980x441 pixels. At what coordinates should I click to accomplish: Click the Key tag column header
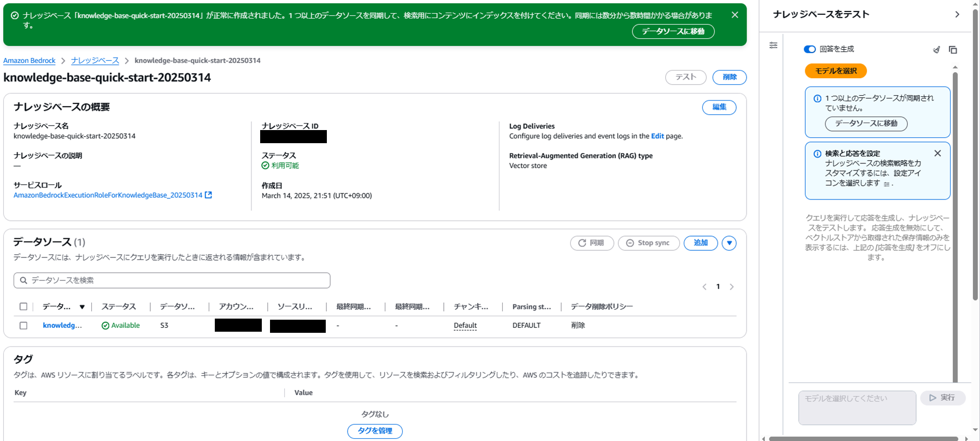[20, 393]
